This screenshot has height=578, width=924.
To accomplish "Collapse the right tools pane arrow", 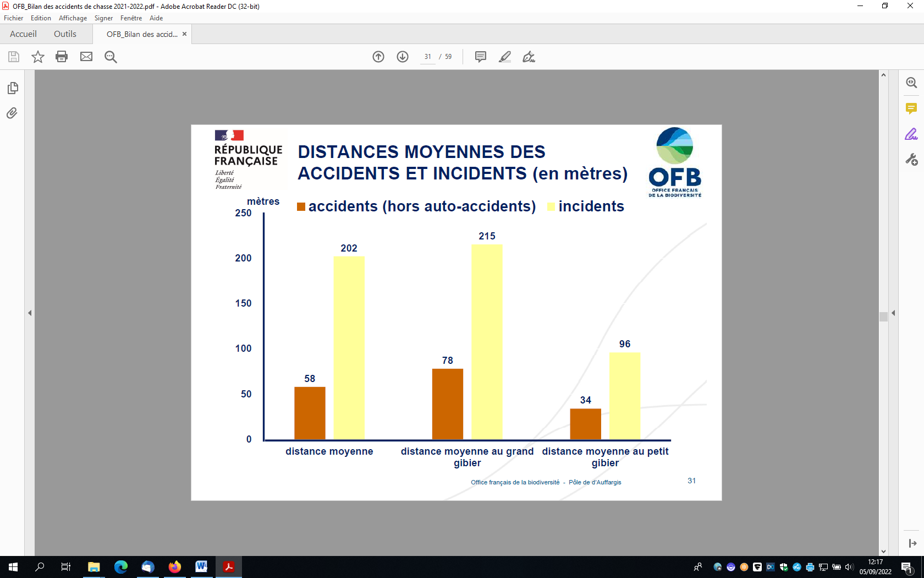I will [x=893, y=313].
